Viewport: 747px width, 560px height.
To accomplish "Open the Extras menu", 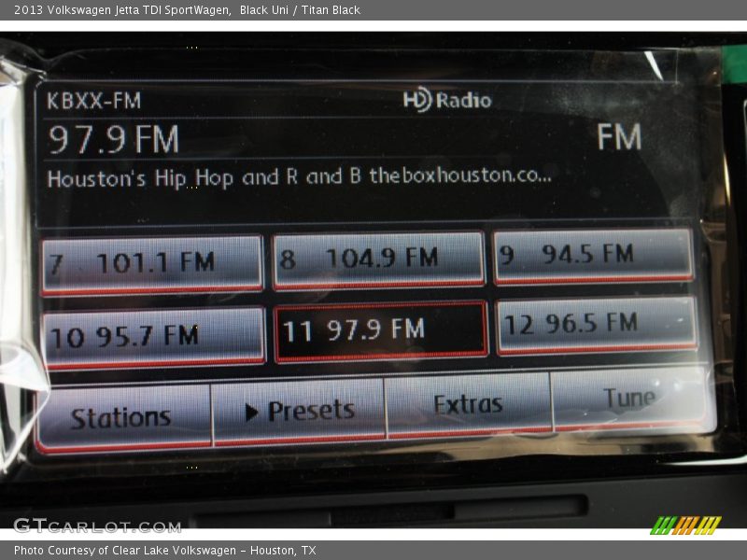I will (x=468, y=405).
